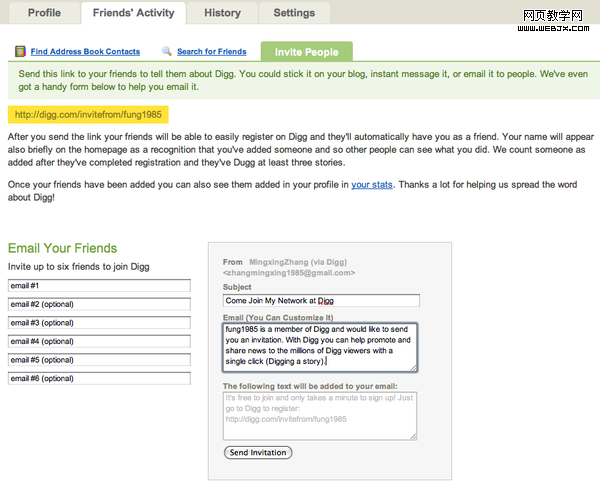This screenshot has width=600, height=481.
Task: Focus the email #5 optional field
Action: point(99,360)
